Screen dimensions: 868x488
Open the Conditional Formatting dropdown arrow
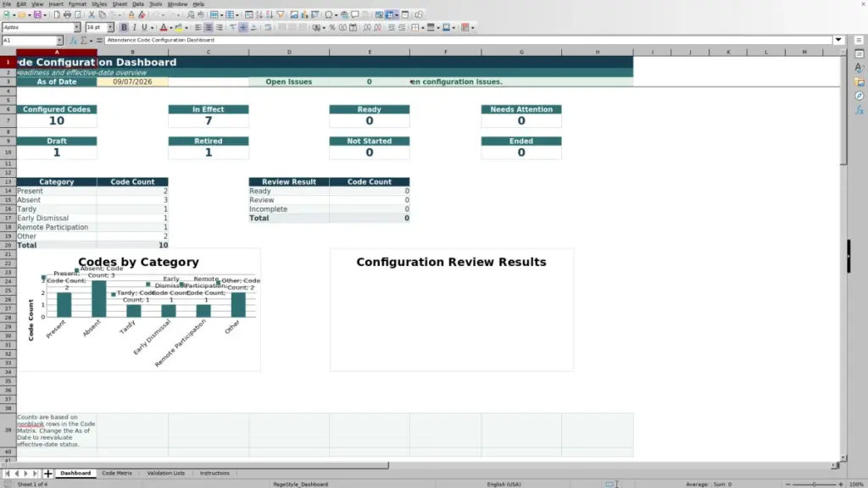pyautogui.click(x=473, y=28)
